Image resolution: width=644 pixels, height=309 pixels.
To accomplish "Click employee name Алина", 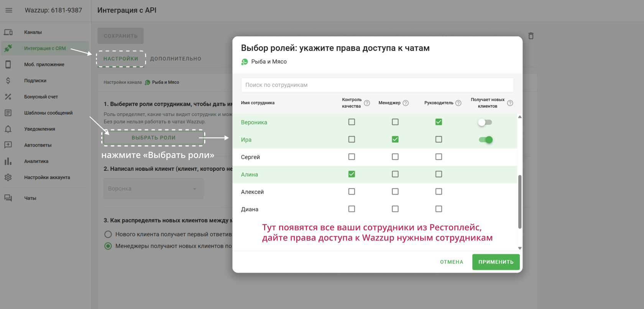I will point(250,174).
